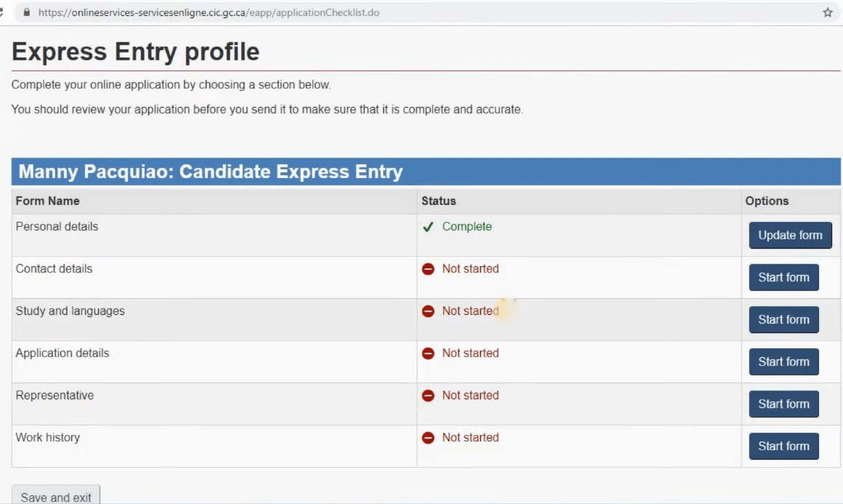Click the browser URL address field

click(x=291, y=12)
